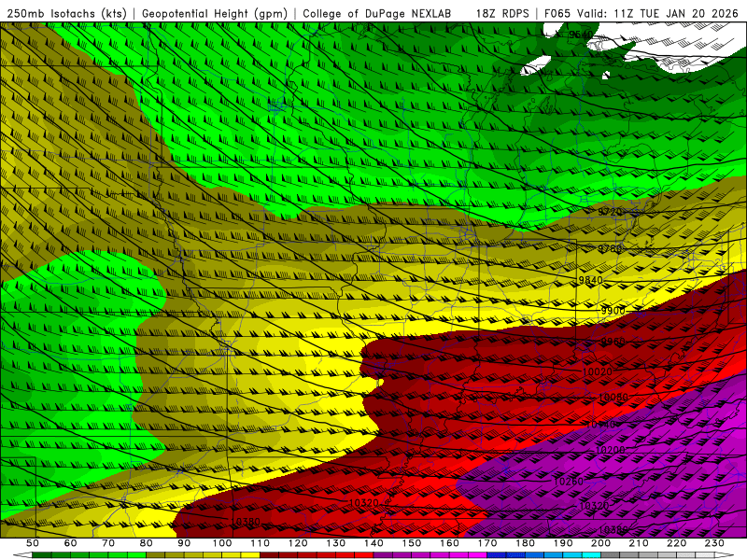Click the 'F065 Valid: 11Z TUE JAN 20 2026' text
The height and width of the screenshot is (560, 747).
642,14
